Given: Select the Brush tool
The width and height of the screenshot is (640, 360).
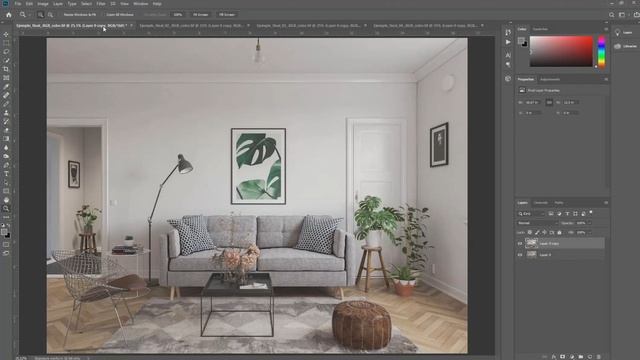Looking at the screenshot, I should pos(6,104).
